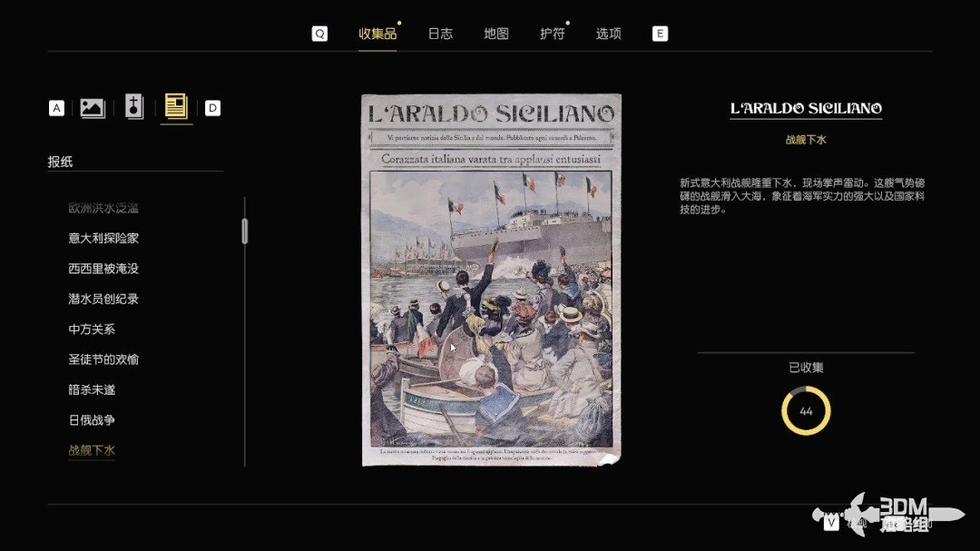Switch to the 地图 tab

click(496, 34)
